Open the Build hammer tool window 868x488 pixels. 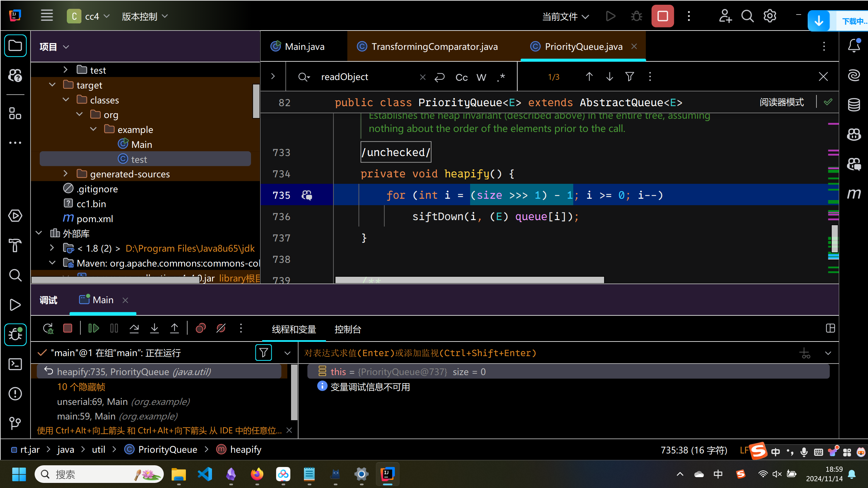(15, 245)
